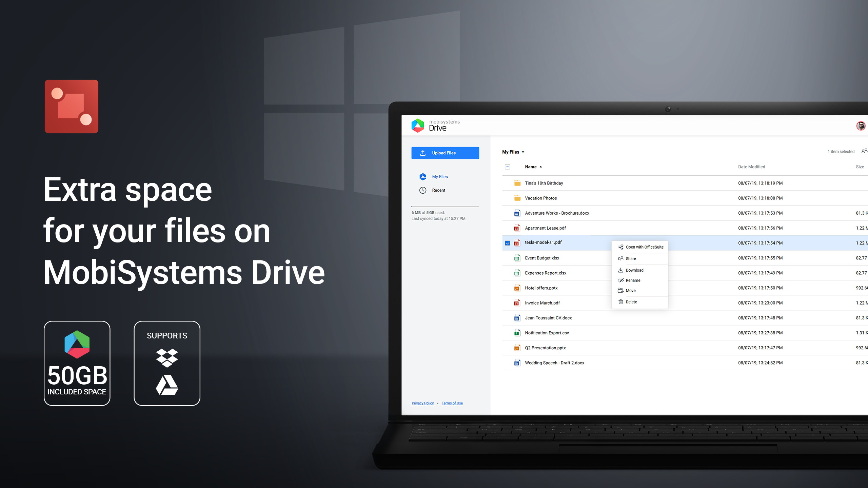
Task: Click the red OfficeSuite app logo
Action: 72,106
